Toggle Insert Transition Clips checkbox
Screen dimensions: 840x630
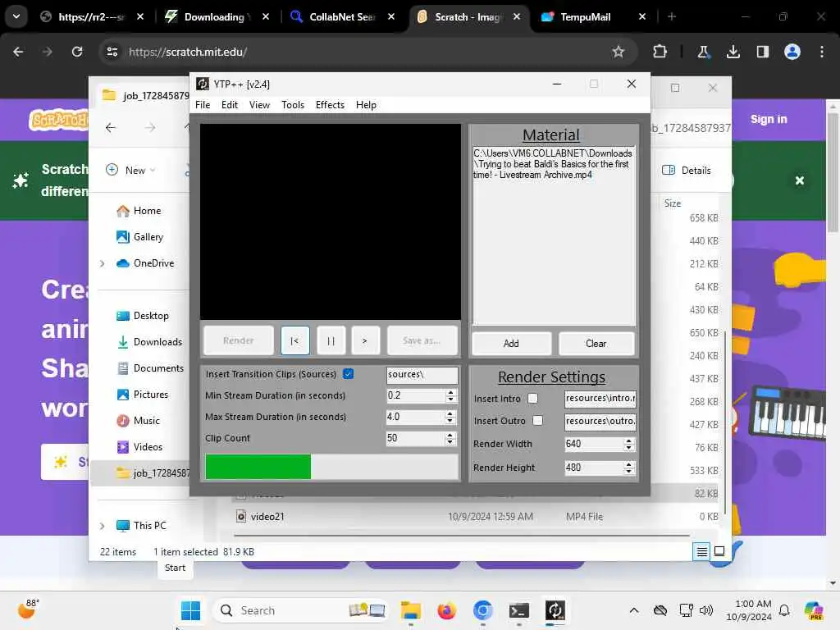348,374
